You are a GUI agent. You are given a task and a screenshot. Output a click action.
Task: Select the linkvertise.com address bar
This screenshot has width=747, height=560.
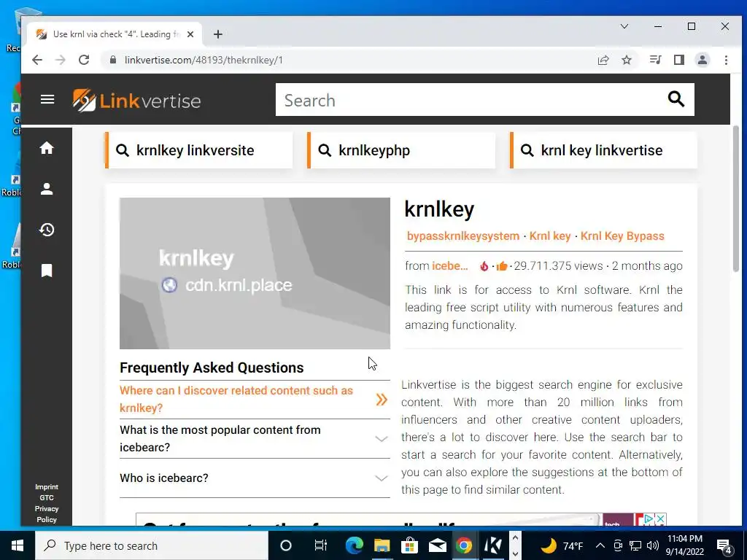pos(352,60)
